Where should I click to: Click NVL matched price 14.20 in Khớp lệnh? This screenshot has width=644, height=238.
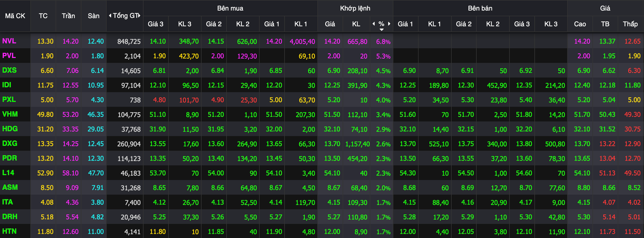[x=332, y=41]
